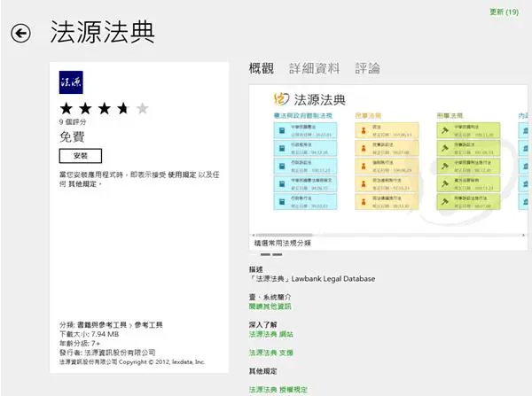
Task: Click the first rating star
Action: [66, 108]
